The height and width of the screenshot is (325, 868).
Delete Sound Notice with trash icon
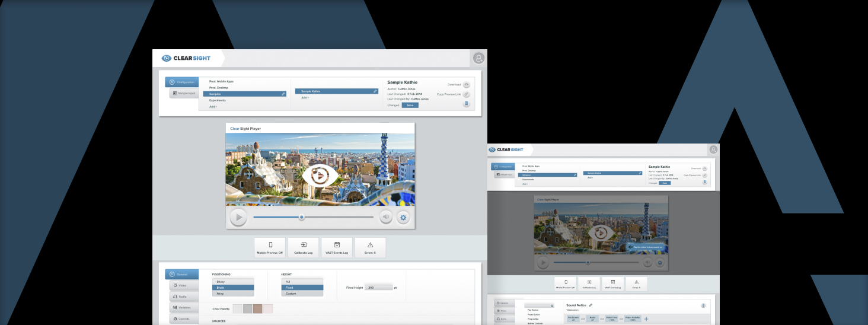coord(703,305)
